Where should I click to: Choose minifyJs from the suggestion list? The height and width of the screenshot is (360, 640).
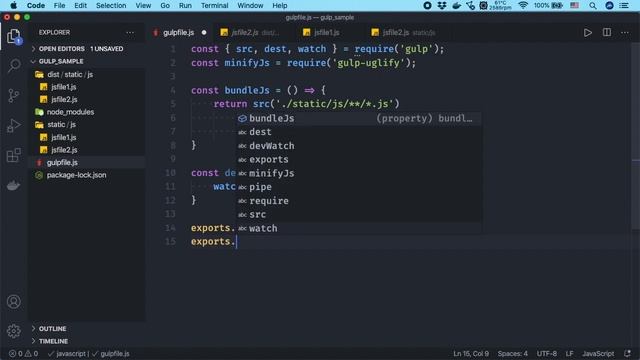click(x=359, y=173)
